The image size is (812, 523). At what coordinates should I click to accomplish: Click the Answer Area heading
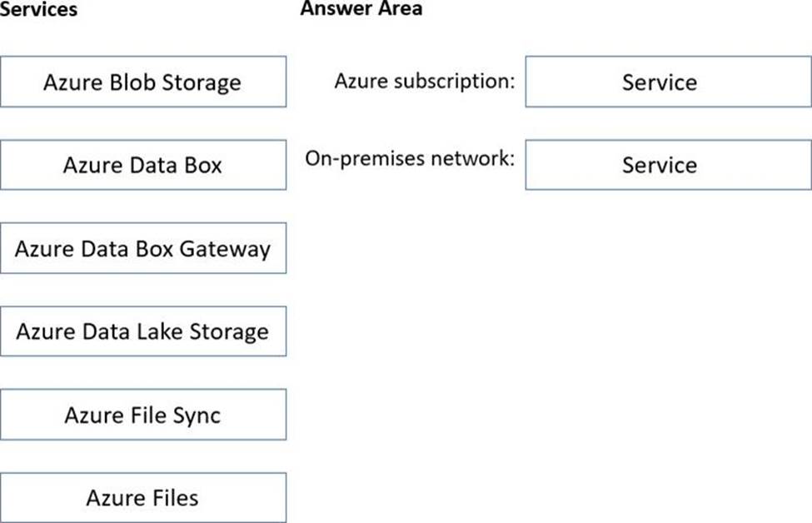361,9
